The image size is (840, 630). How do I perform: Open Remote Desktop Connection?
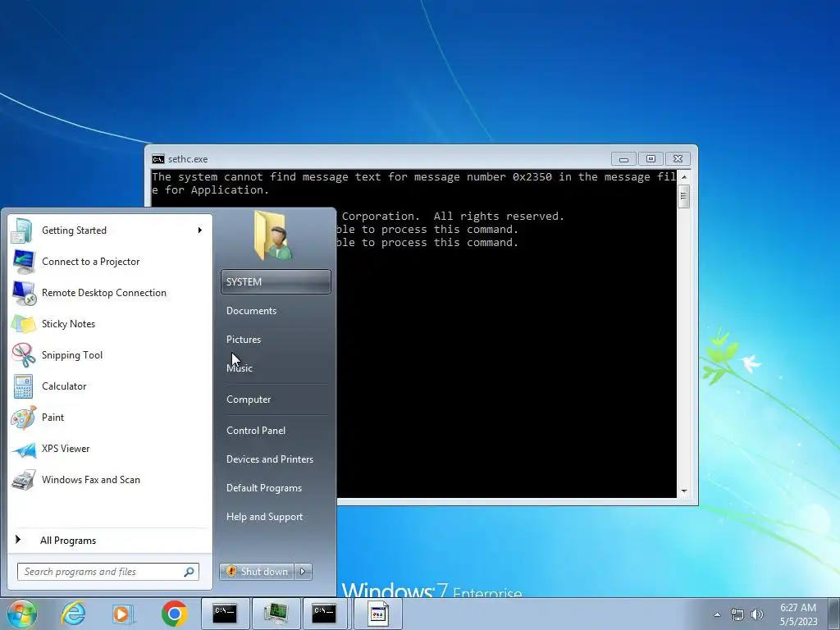pos(110,293)
